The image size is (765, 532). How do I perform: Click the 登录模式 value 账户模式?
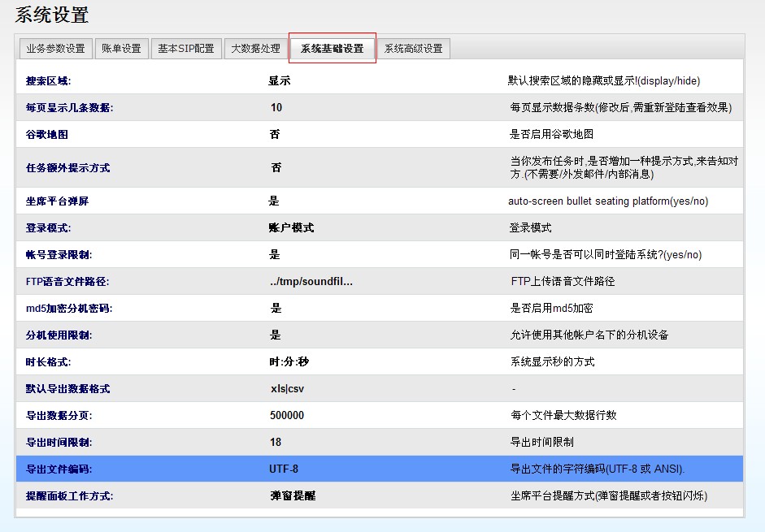click(291, 228)
